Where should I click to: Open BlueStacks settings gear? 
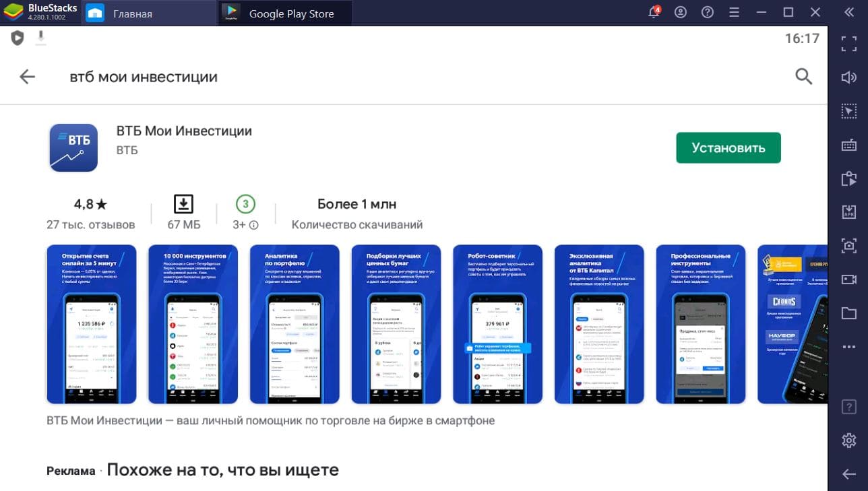tap(848, 440)
